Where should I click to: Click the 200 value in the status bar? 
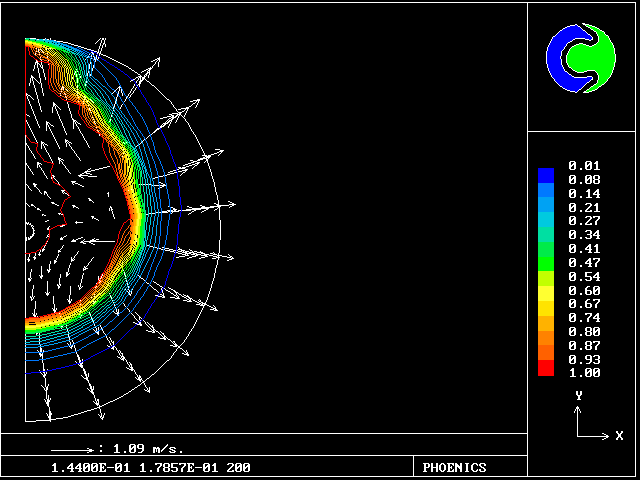(x=238, y=467)
